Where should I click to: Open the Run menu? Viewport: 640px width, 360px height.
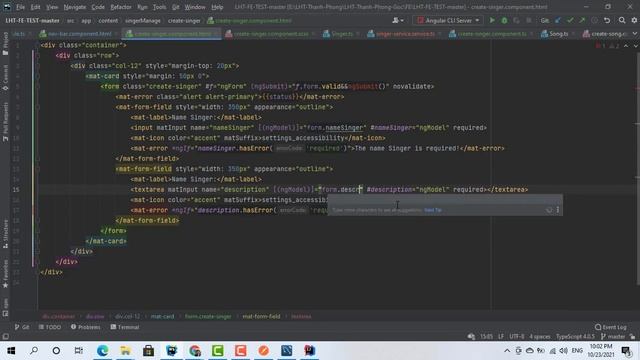point(142,7)
